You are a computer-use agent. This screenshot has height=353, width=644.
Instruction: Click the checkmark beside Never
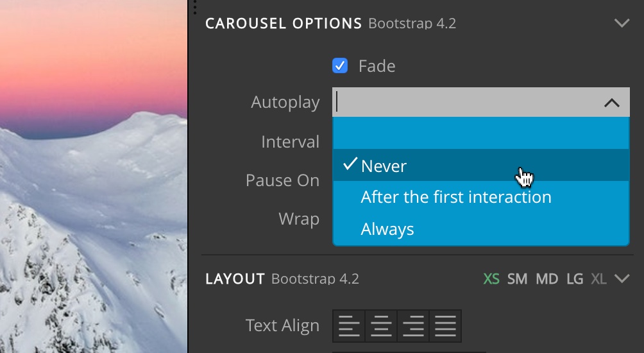[350, 164]
